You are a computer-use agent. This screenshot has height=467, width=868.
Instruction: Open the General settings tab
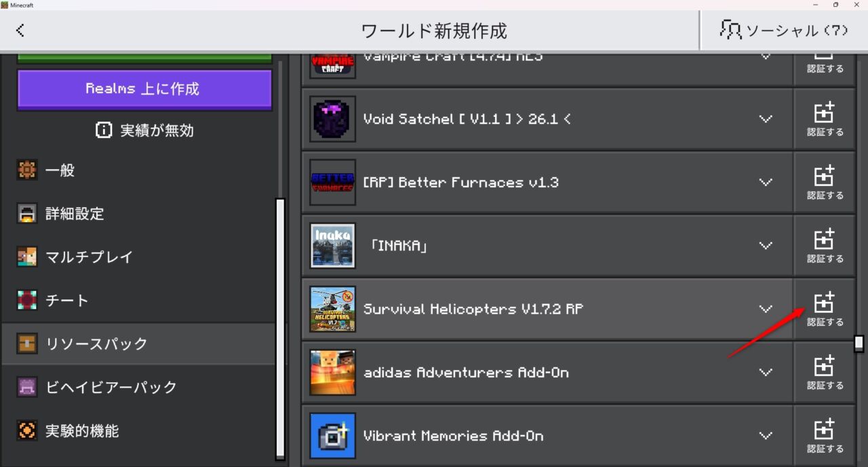pyautogui.click(x=139, y=170)
